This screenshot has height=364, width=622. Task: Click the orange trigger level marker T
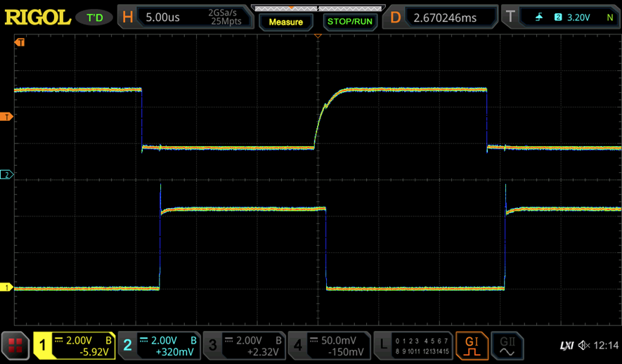point(8,117)
